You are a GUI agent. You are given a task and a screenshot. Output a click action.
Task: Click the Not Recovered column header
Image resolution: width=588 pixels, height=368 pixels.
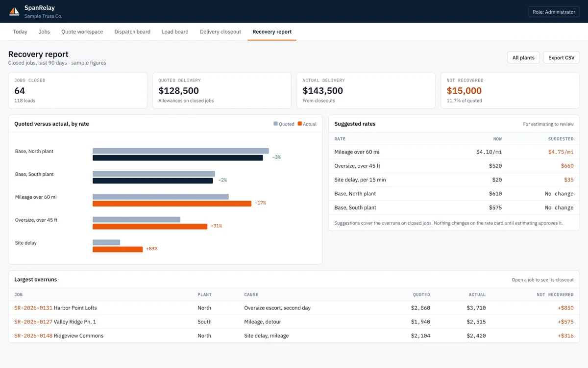555,295
